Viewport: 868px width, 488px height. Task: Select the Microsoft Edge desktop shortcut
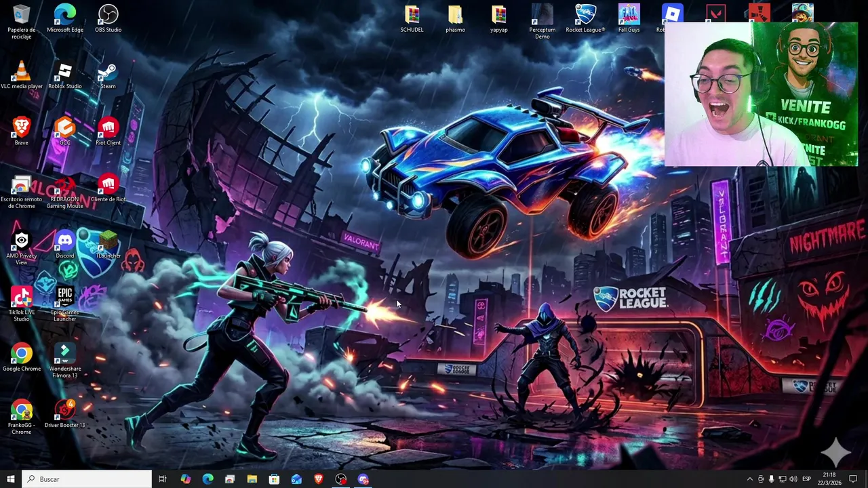(64, 18)
